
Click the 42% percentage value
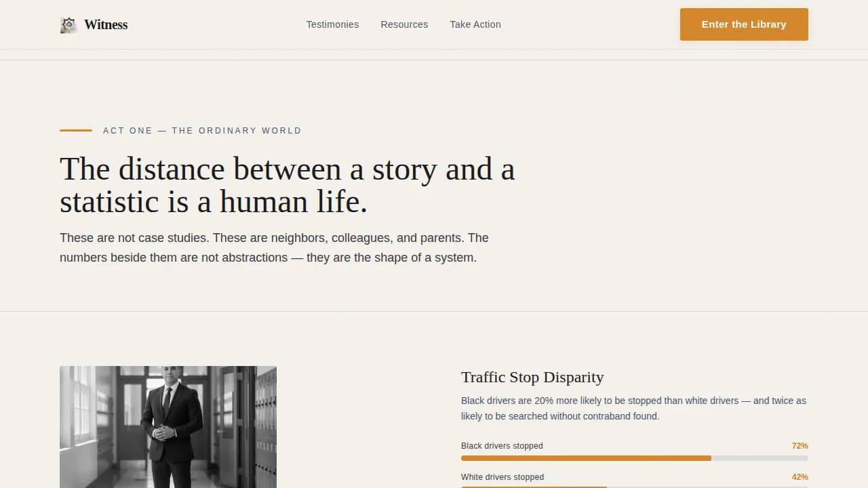tap(800, 476)
